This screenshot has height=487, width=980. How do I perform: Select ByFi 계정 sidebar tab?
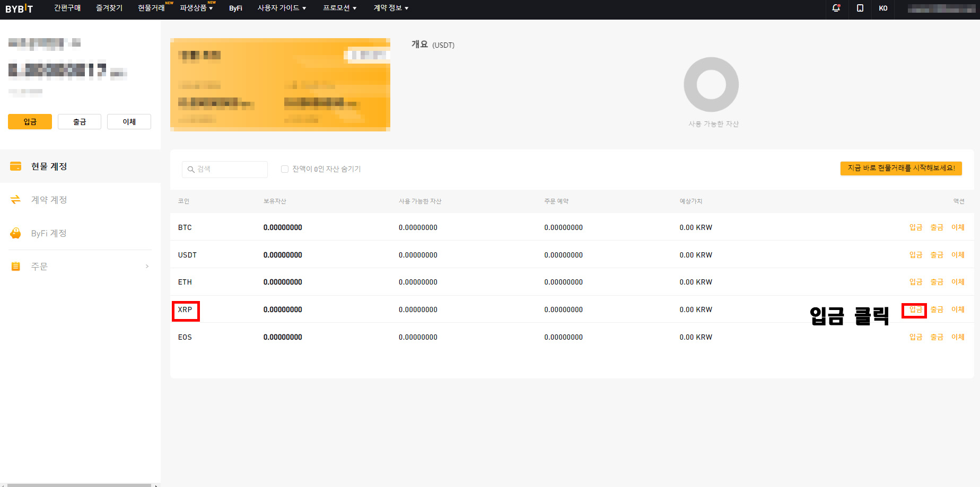(x=80, y=233)
